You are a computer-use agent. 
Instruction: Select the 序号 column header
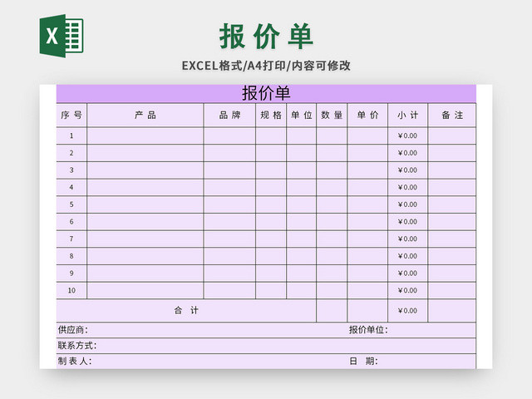click(x=71, y=116)
